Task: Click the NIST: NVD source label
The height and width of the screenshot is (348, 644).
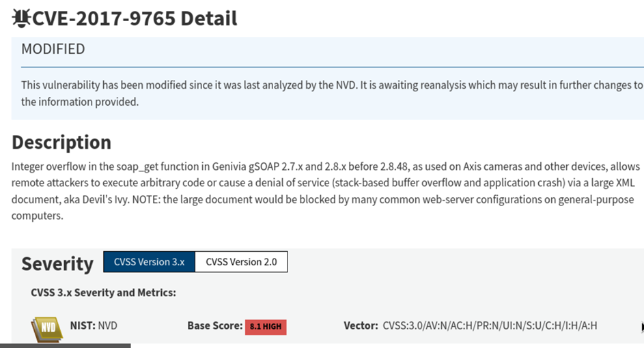Action: click(x=94, y=325)
